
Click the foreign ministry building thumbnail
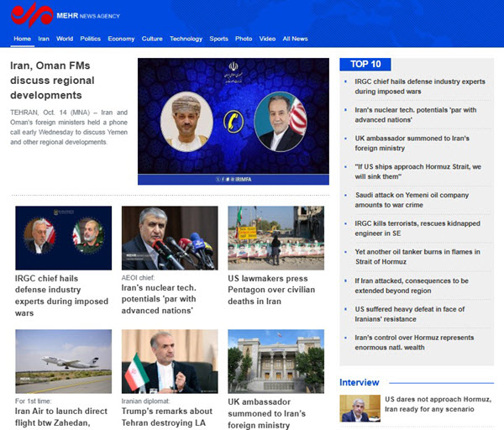[x=276, y=361]
